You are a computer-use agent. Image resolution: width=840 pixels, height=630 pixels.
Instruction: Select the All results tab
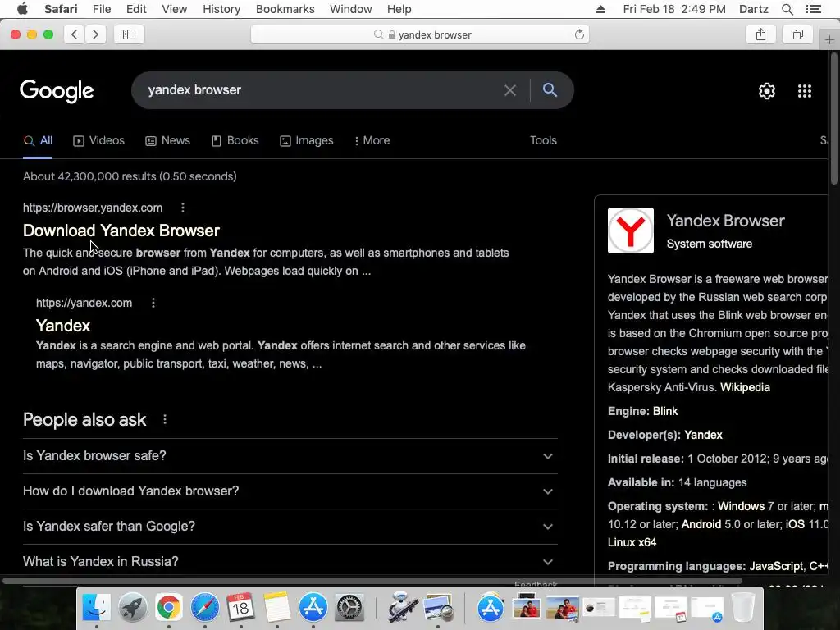pos(38,140)
